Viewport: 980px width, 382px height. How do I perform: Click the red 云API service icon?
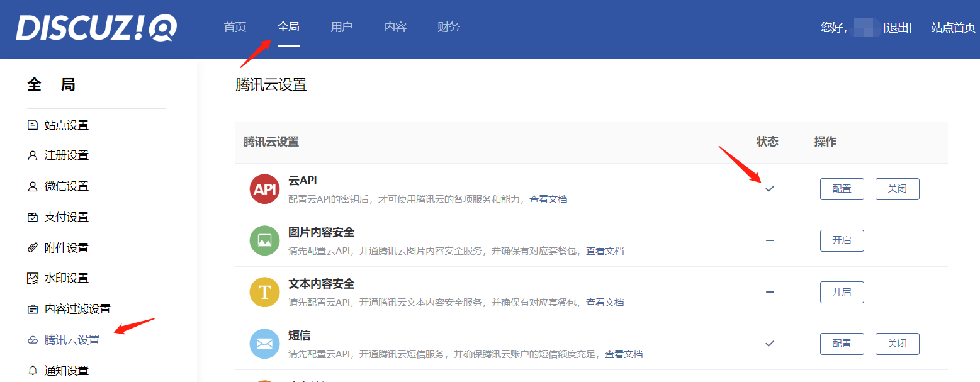(264, 189)
